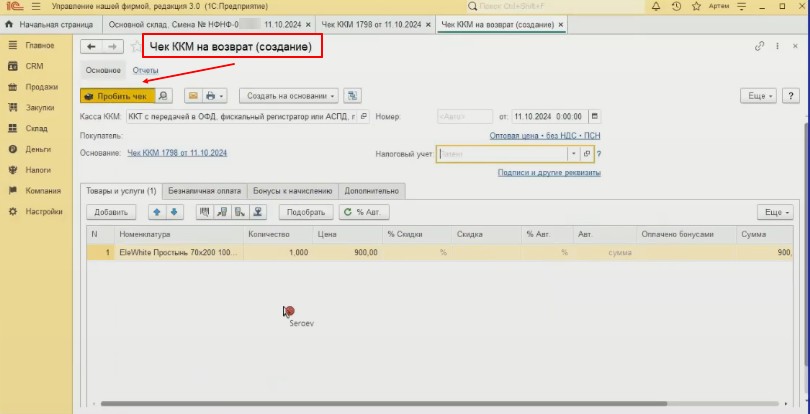
Task: Click the horizontal table scrollbar
Action: (x=382, y=404)
